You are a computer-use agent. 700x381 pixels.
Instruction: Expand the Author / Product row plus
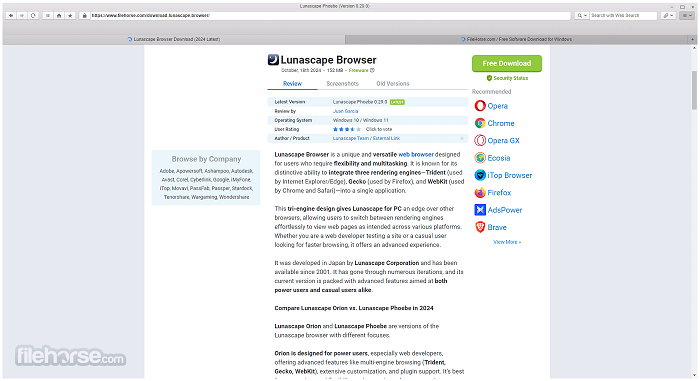coord(462,138)
